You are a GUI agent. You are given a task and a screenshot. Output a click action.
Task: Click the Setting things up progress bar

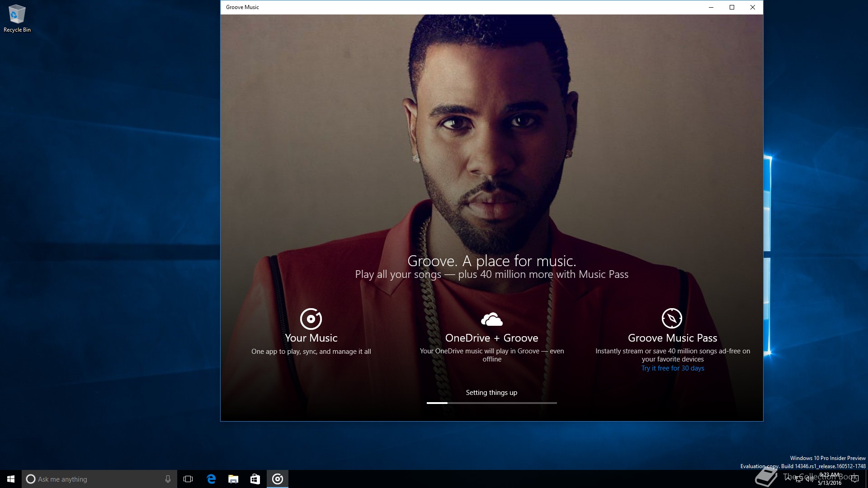[492, 403]
